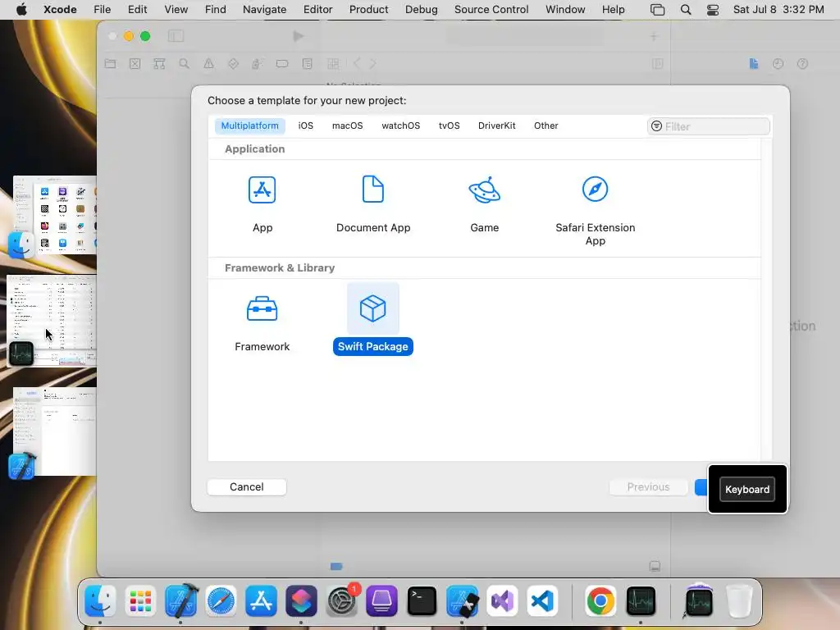Open the macOS templates tab
Screen dimensions: 840x630
coord(347,126)
